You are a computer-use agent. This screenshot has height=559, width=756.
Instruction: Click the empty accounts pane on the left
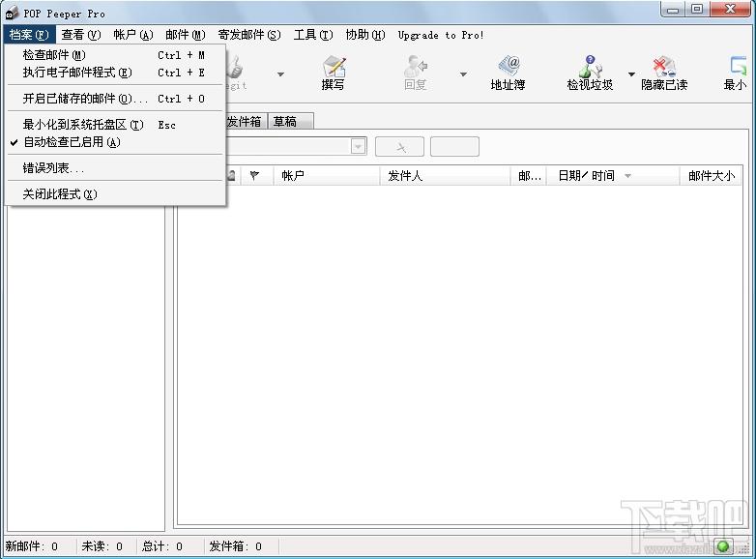pyautogui.click(x=86, y=368)
